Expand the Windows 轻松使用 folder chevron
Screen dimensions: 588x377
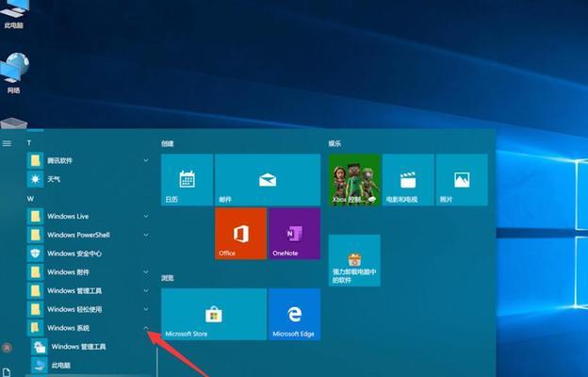pyautogui.click(x=146, y=309)
